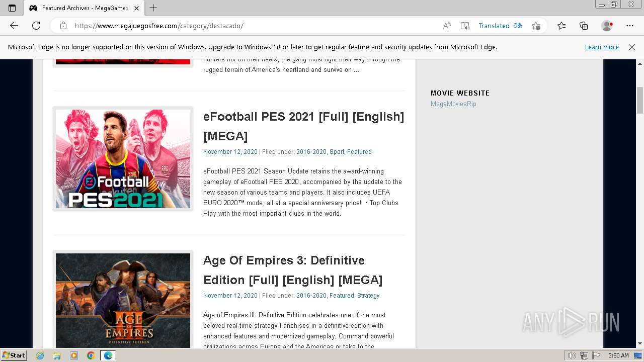Open network status tray icon

pyautogui.click(x=584, y=355)
